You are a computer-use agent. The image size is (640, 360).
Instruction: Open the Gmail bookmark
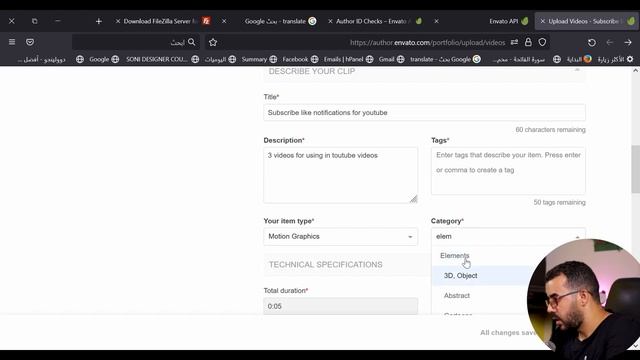pyautogui.click(x=391, y=59)
